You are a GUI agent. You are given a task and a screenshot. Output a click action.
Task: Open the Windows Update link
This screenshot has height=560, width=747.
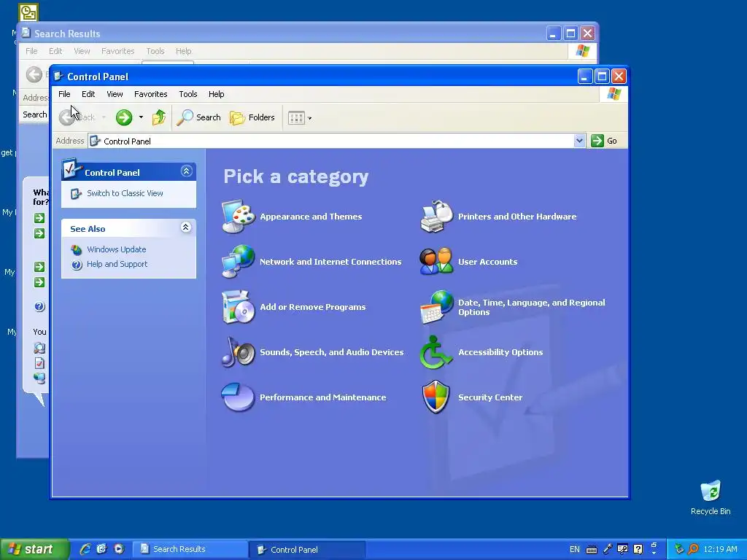(x=116, y=249)
